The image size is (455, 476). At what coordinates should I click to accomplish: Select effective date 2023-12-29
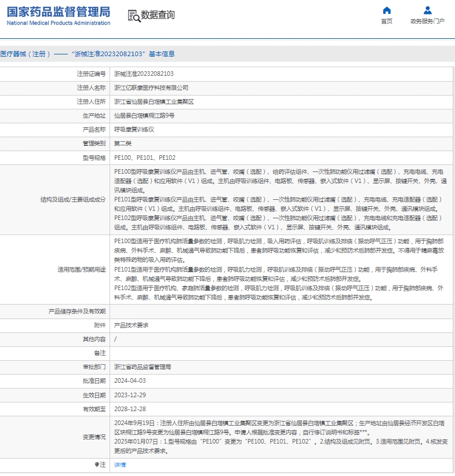click(x=130, y=396)
